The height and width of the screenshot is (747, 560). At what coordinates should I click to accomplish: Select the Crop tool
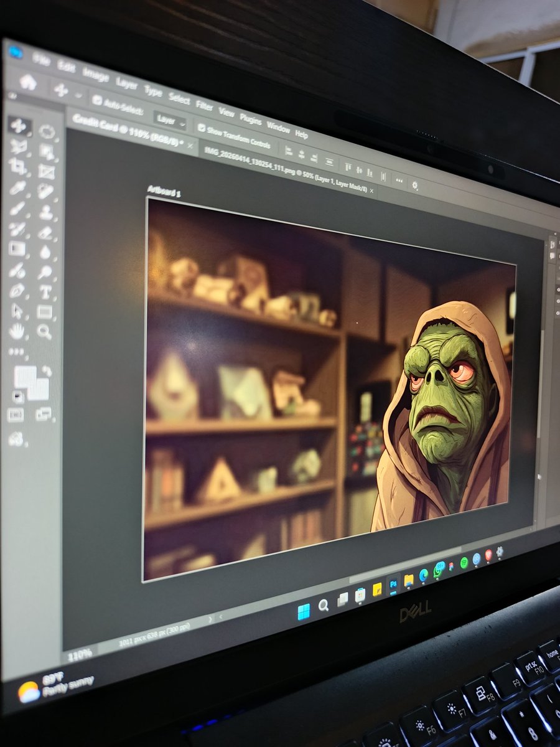[x=19, y=167]
